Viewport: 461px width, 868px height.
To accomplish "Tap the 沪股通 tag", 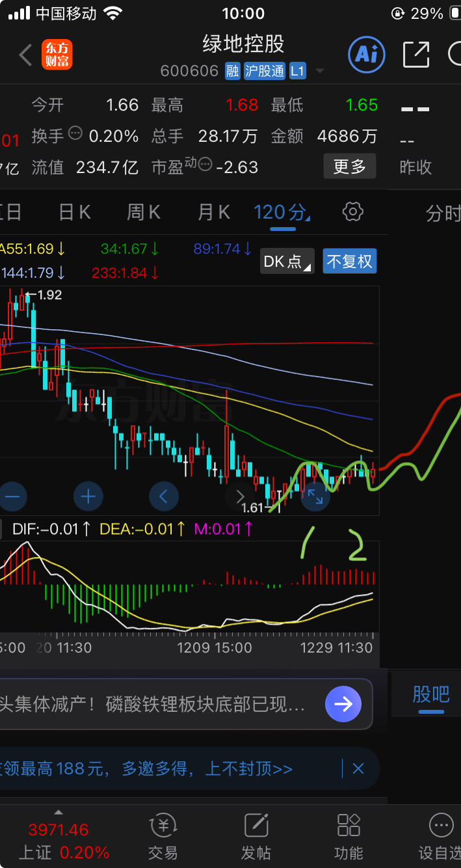I will point(265,71).
